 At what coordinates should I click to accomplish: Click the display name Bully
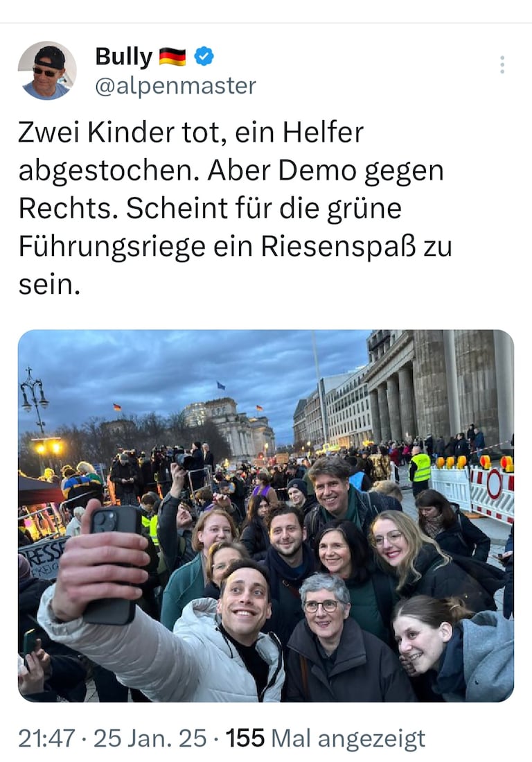tap(124, 57)
